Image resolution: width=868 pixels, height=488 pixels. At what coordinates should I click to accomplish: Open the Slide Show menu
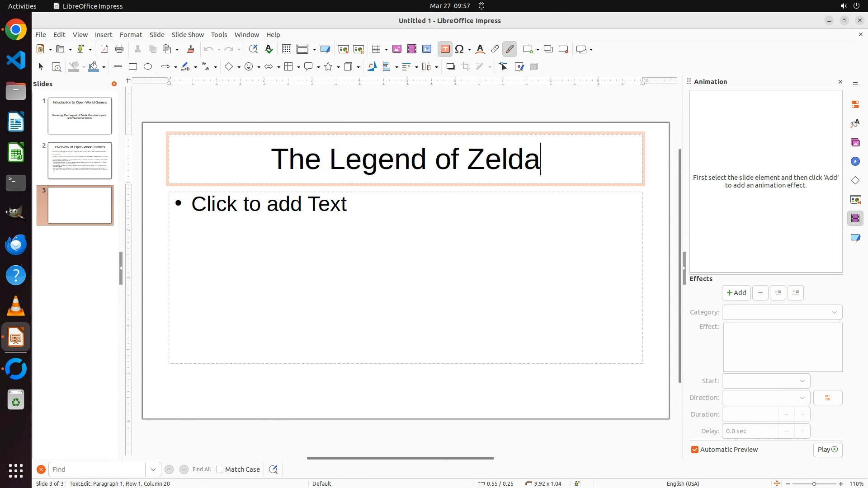coord(188,35)
